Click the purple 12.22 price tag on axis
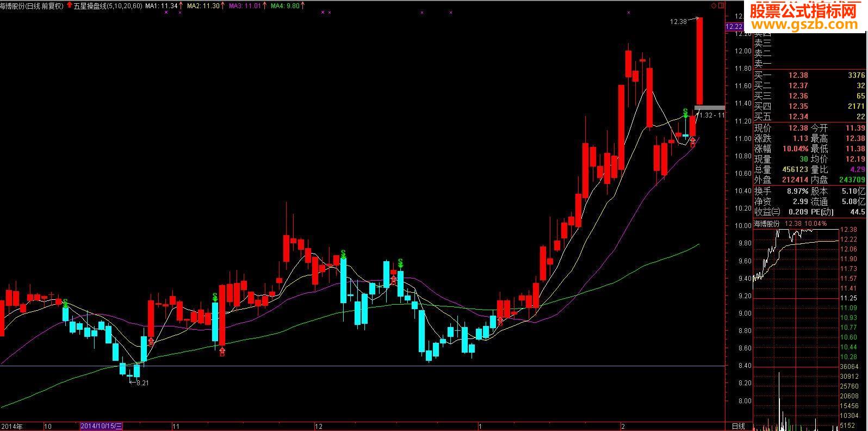 click(734, 27)
